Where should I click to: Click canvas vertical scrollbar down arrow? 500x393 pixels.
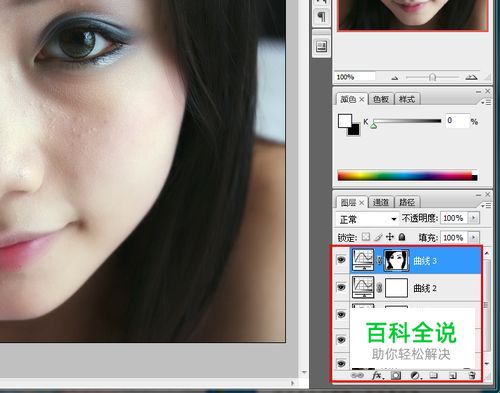click(304, 372)
